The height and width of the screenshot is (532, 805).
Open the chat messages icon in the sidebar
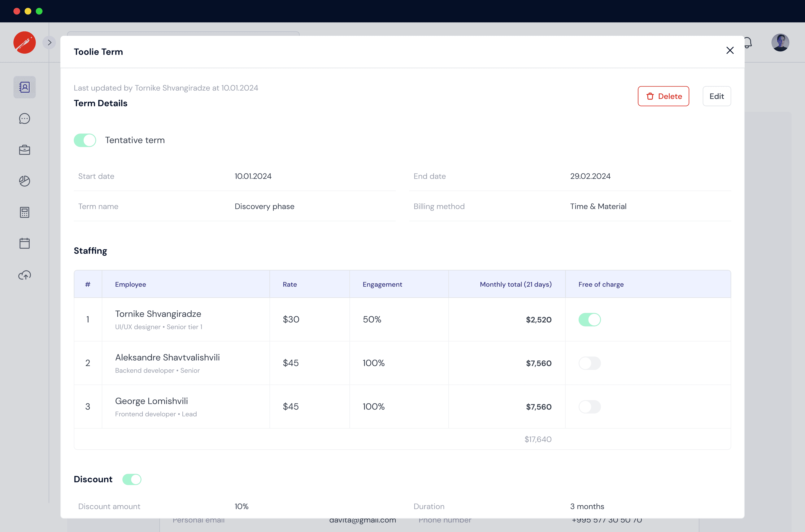(24, 118)
